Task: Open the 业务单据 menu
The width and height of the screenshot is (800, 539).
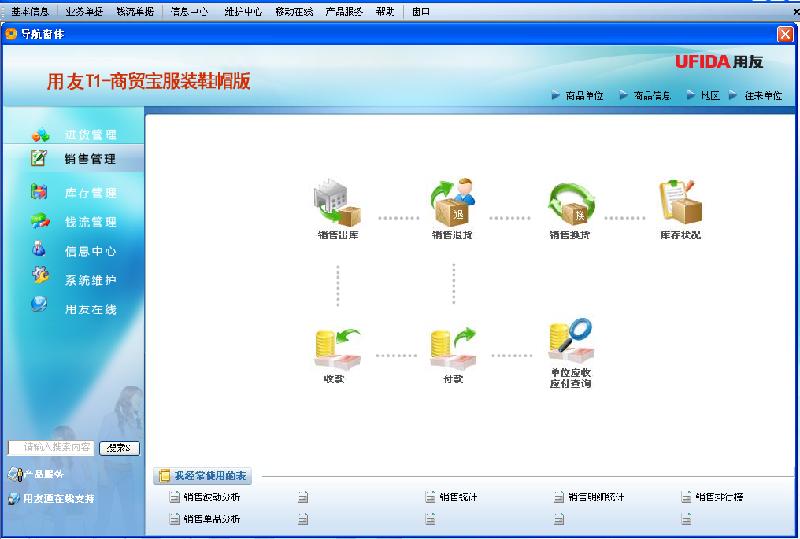Action: pyautogui.click(x=84, y=11)
